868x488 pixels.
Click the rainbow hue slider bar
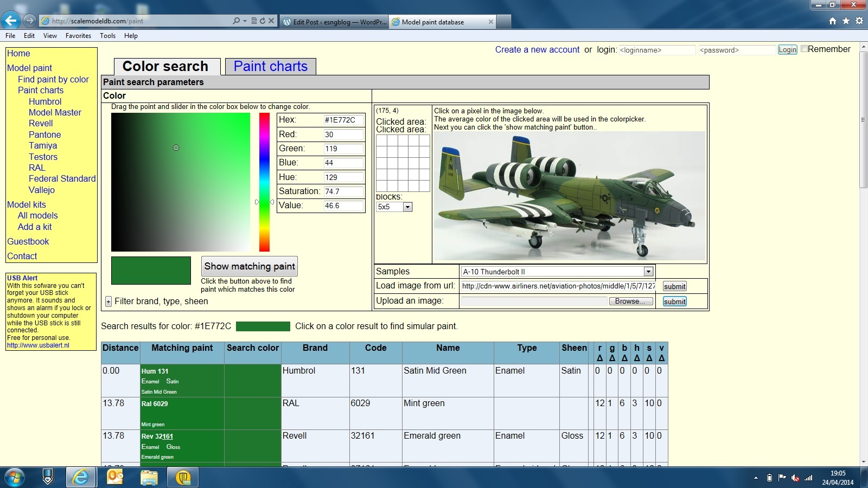(x=264, y=182)
